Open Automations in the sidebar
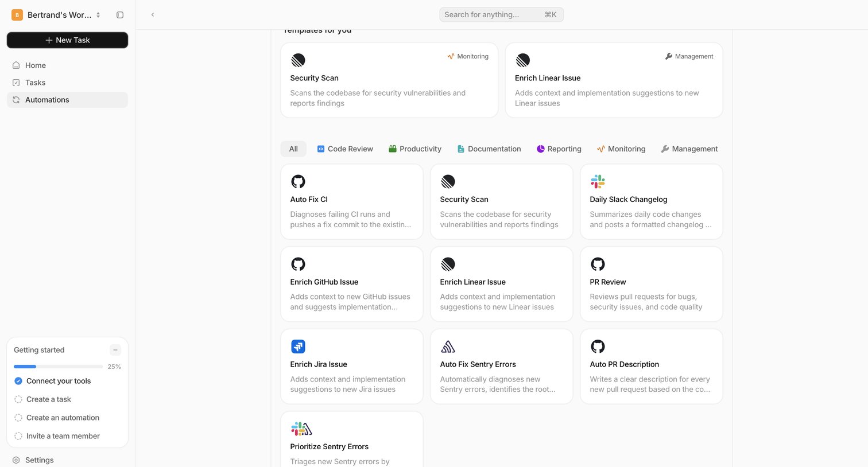 pyautogui.click(x=67, y=100)
